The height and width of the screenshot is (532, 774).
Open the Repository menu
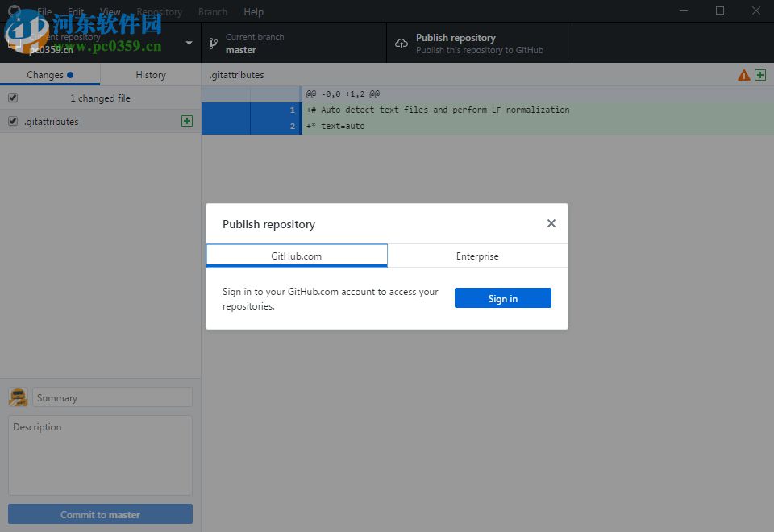(x=159, y=11)
